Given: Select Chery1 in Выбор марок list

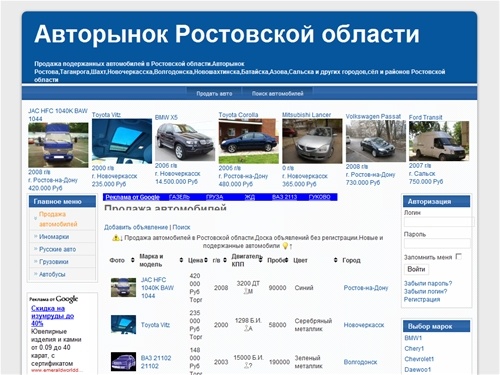Looking at the screenshot, I should point(414,349).
